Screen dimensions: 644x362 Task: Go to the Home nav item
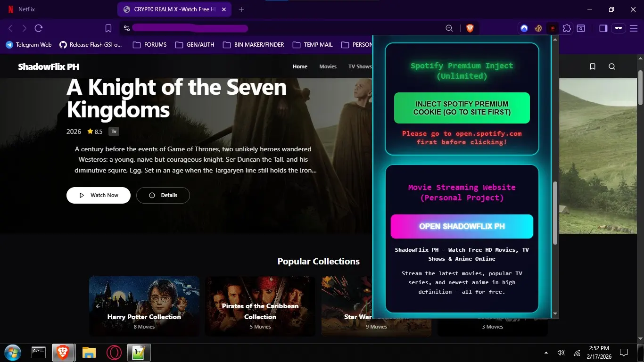click(300, 66)
